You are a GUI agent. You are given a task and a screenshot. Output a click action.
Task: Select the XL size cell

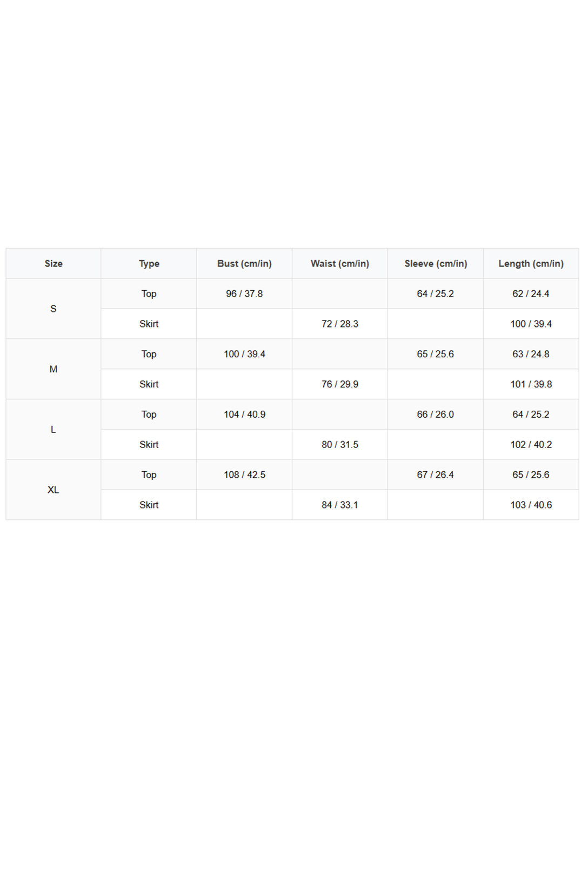click(54, 490)
